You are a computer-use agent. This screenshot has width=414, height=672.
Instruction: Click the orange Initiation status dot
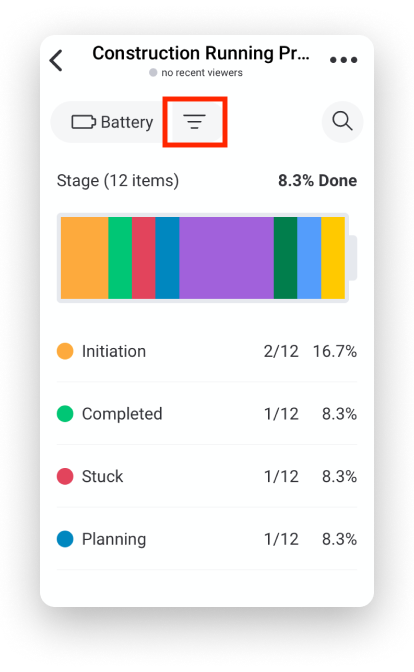pos(65,351)
